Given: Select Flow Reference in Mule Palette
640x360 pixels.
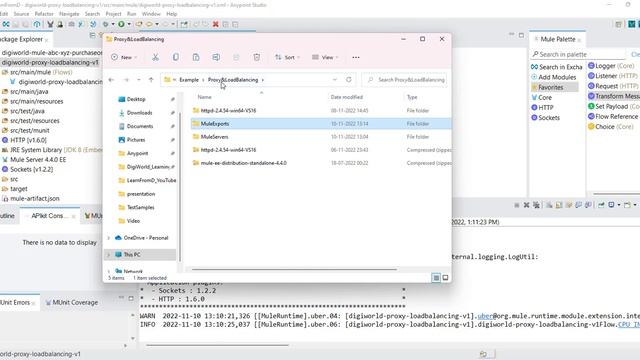Looking at the screenshot, I should click(x=613, y=116).
